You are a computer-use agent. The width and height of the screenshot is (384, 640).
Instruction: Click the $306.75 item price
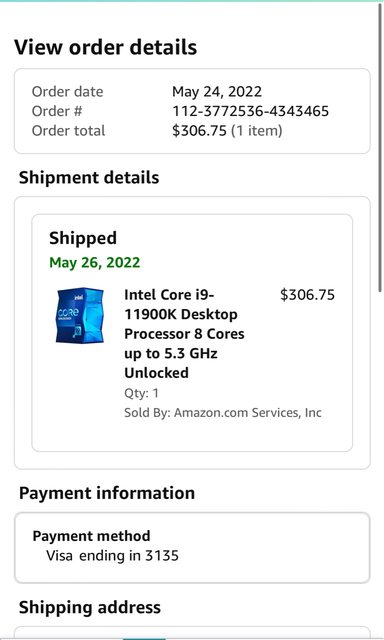(x=307, y=295)
